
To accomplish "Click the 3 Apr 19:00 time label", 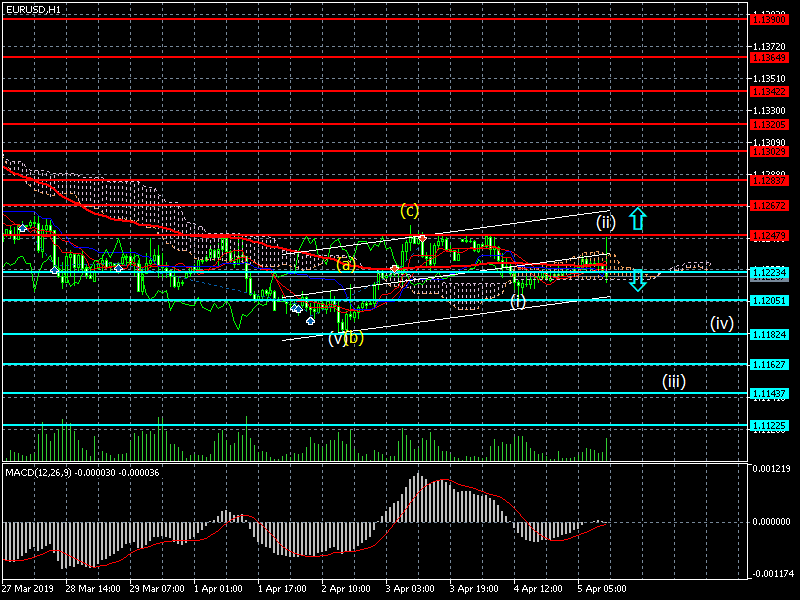I will click(474, 589).
